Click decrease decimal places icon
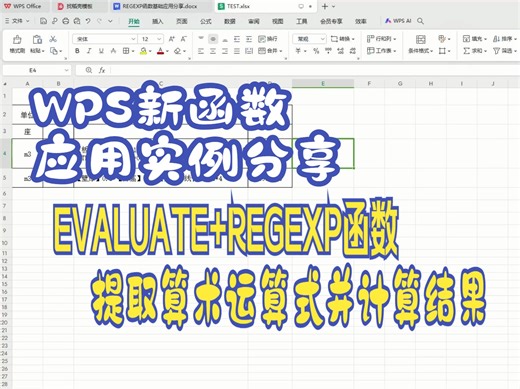Screen dimensions: 520x389 coord(352,51)
